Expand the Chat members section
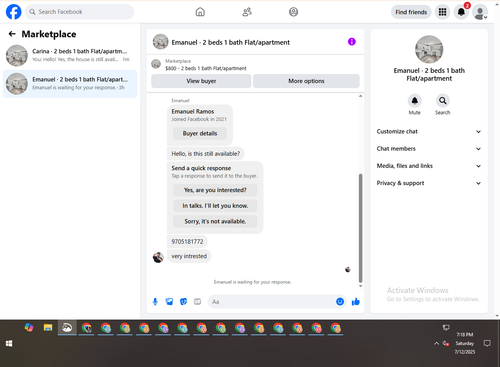The image size is (500, 367). pos(429,149)
